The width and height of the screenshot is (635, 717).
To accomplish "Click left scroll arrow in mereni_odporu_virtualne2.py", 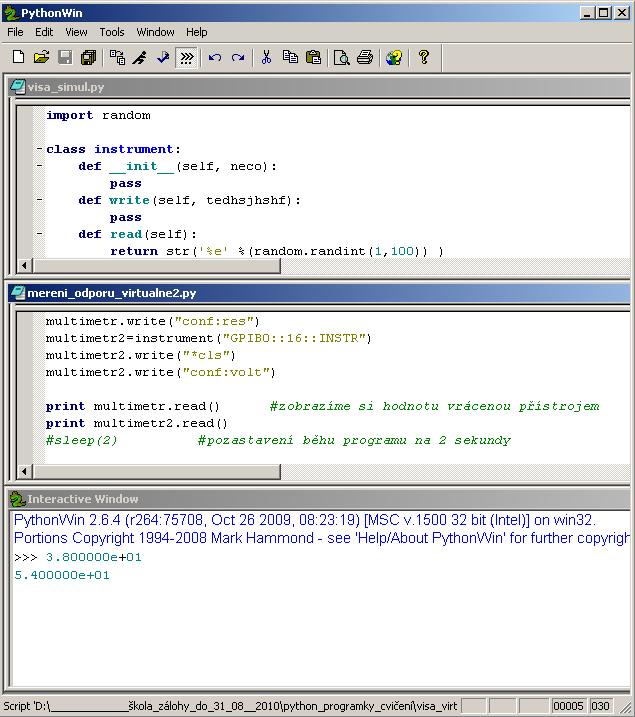I will tap(25, 471).
